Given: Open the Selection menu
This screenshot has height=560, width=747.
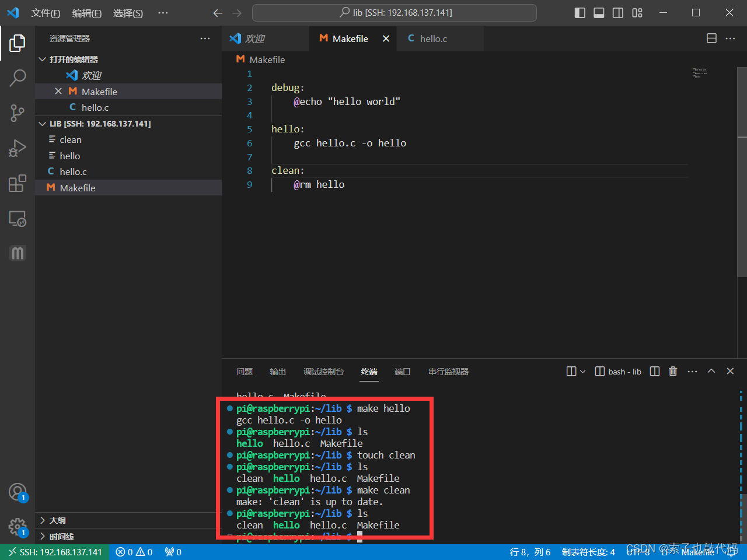Looking at the screenshot, I should (x=128, y=13).
